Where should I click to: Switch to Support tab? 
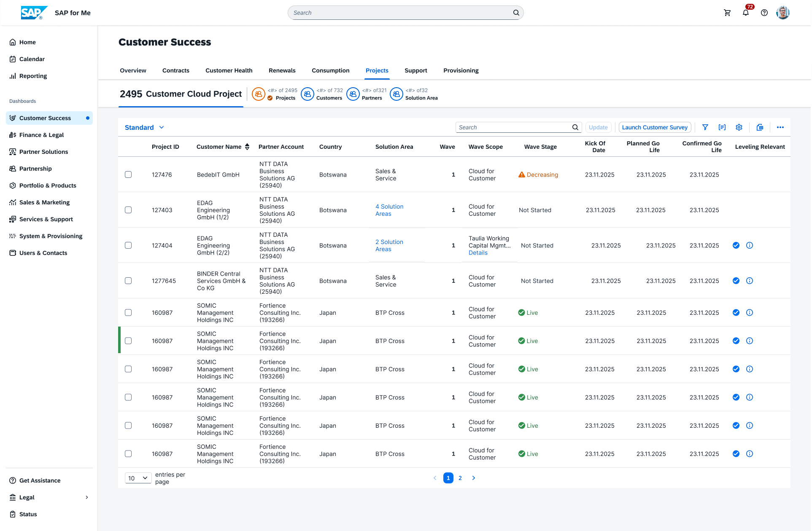pos(416,70)
